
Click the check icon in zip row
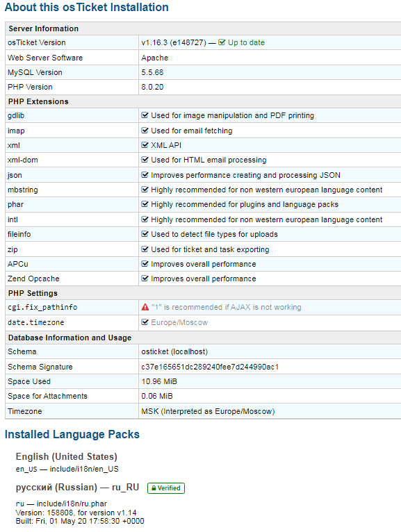[x=145, y=249]
